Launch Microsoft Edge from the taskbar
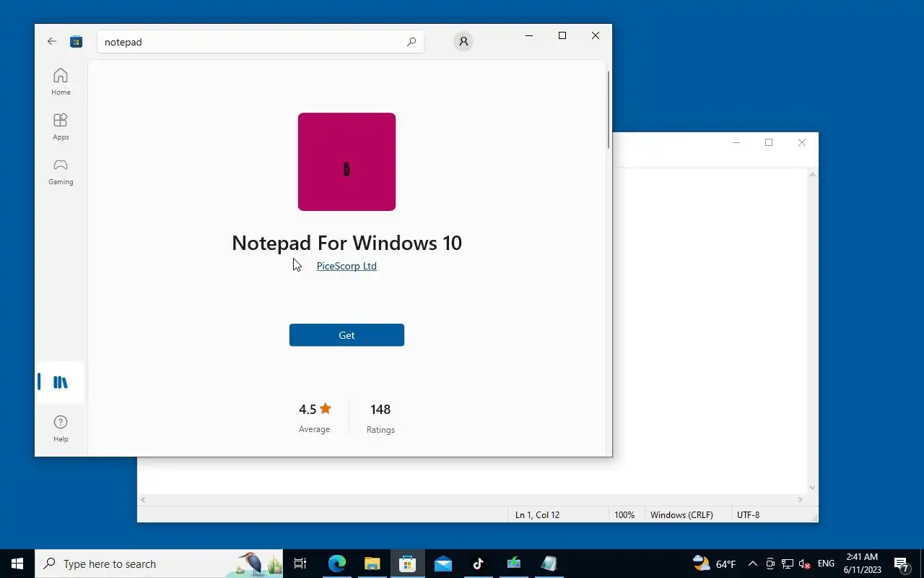Viewport: 924px width, 578px height. [x=336, y=564]
